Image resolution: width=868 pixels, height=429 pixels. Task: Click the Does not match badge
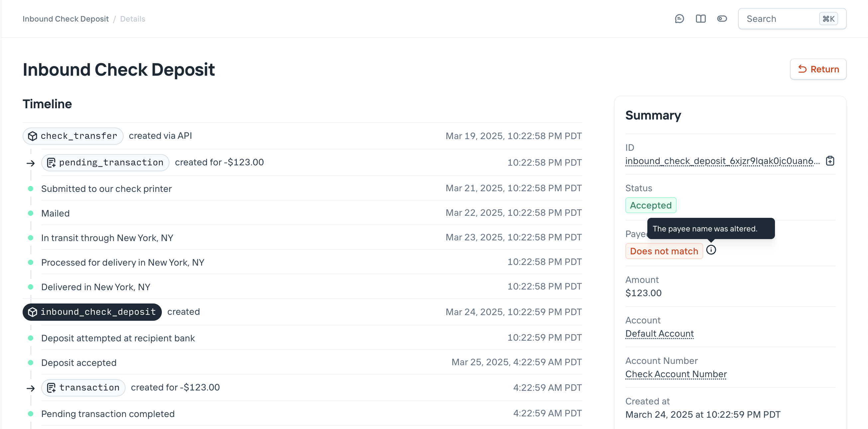664,251
